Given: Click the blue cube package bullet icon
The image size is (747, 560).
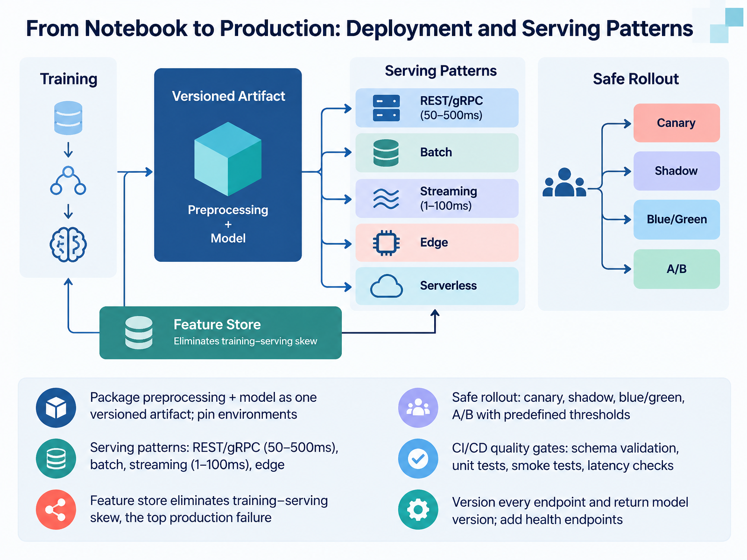Looking at the screenshot, I should coord(56,408).
